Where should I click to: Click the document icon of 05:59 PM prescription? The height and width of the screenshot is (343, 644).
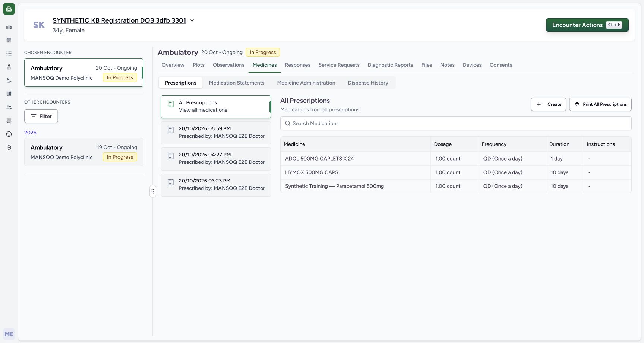(x=171, y=130)
